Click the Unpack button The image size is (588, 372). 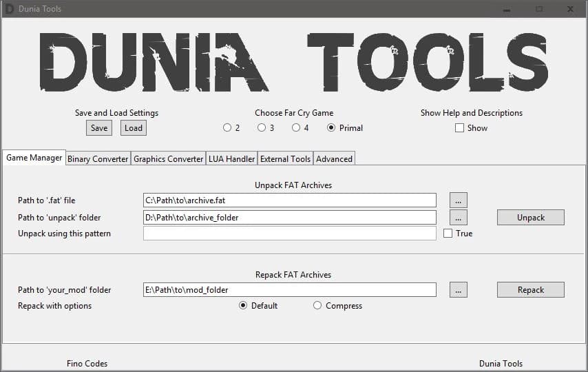coord(531,217)
